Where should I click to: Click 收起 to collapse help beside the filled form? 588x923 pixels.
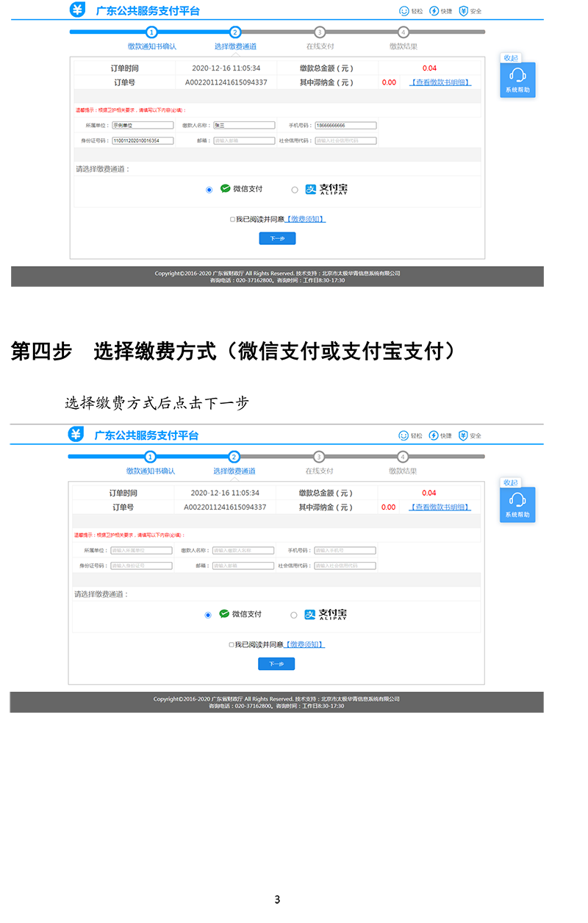[x=510, y=57]
